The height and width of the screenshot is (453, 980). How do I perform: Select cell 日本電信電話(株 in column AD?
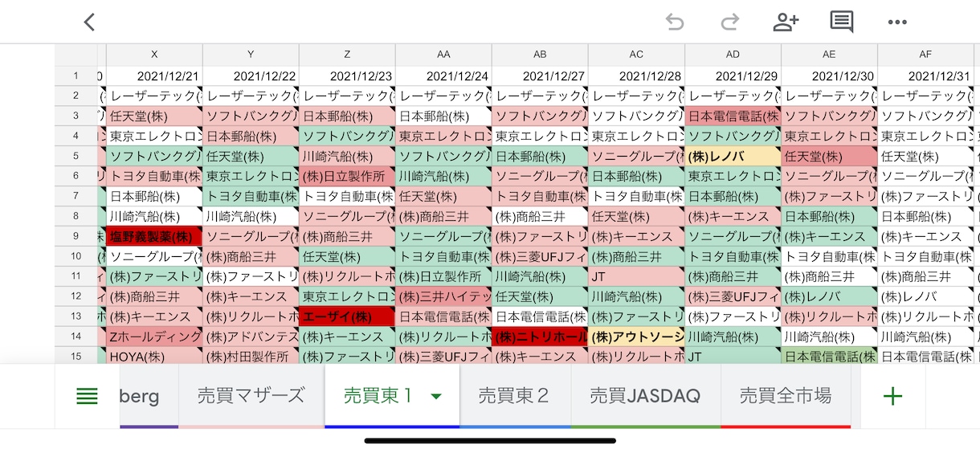tap(733, 116)
